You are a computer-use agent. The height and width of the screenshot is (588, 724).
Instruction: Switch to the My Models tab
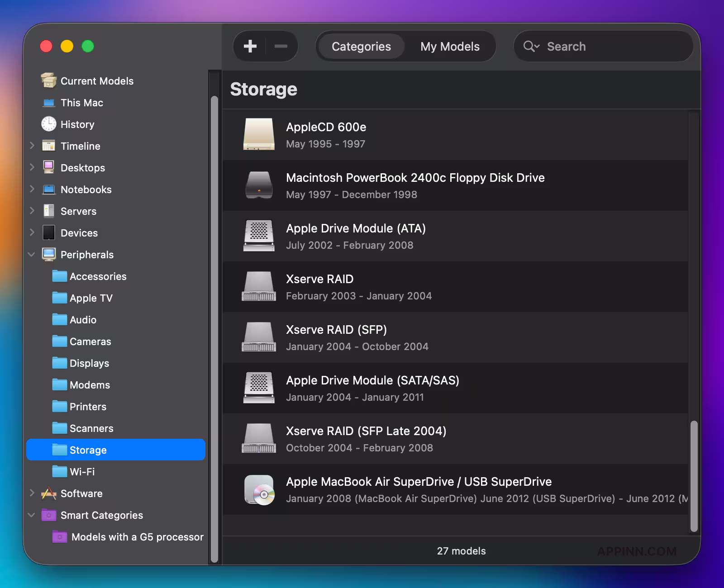point(450,46)
